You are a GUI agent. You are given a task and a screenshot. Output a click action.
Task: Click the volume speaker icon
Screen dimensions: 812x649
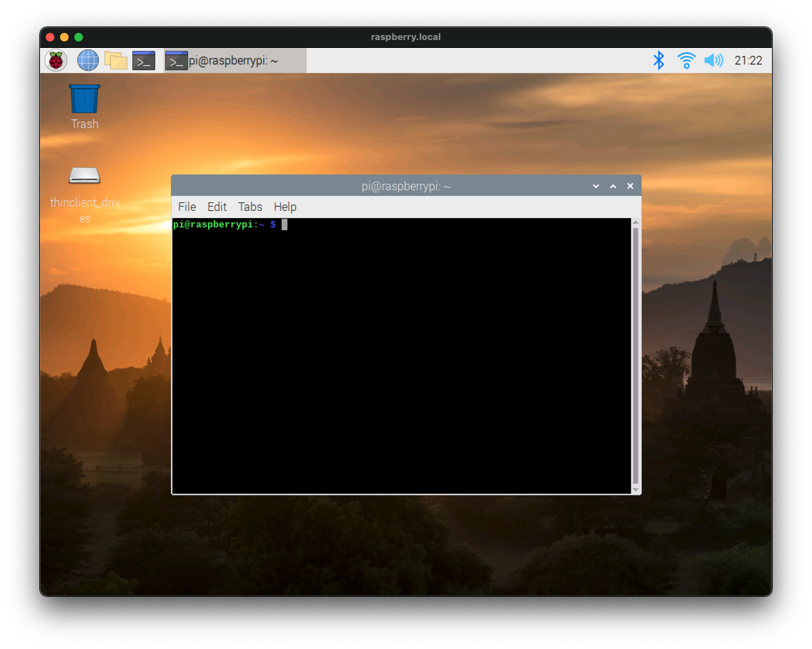tap(713, 61)
